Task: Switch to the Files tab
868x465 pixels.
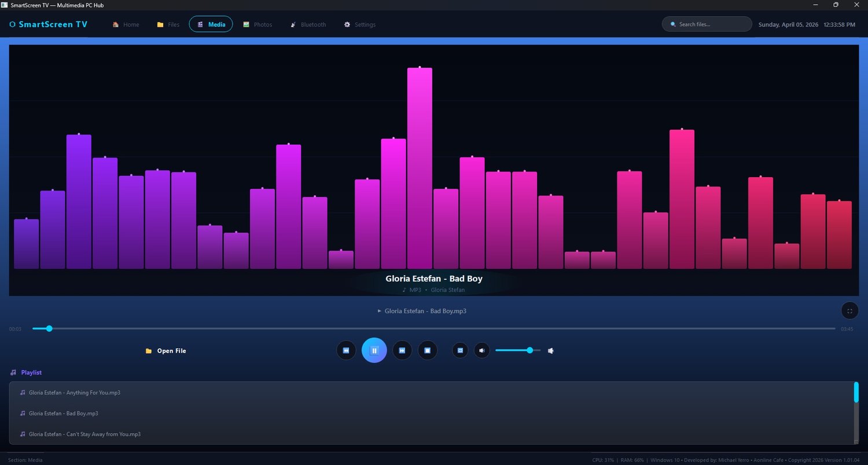Action: point(168,24)
